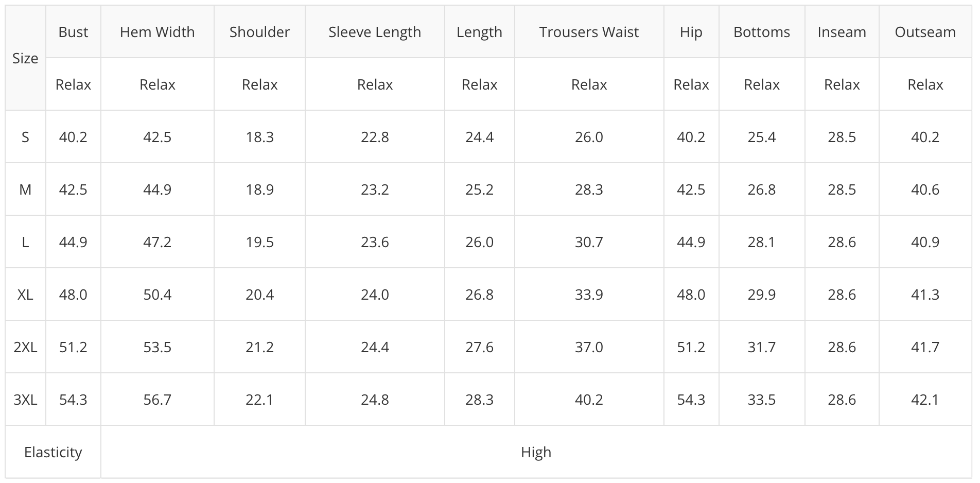
Task: Click the XL Shoulder value 20.4
Action: 259,295
